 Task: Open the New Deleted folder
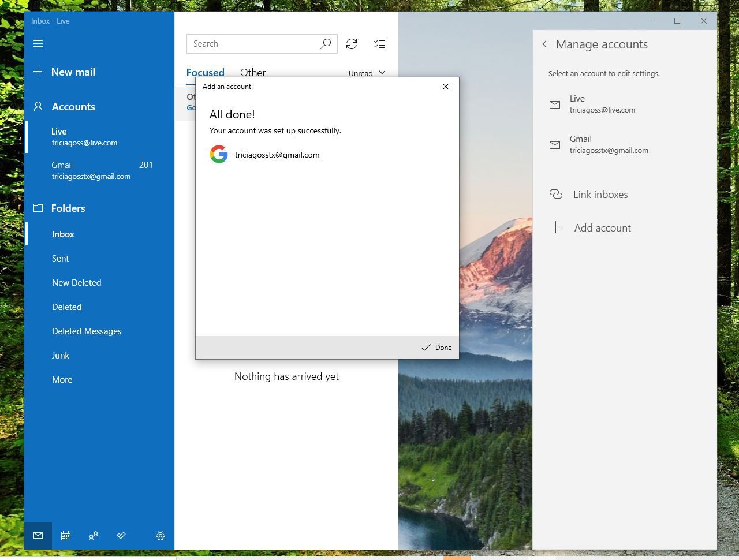click(x=99, y=283)
